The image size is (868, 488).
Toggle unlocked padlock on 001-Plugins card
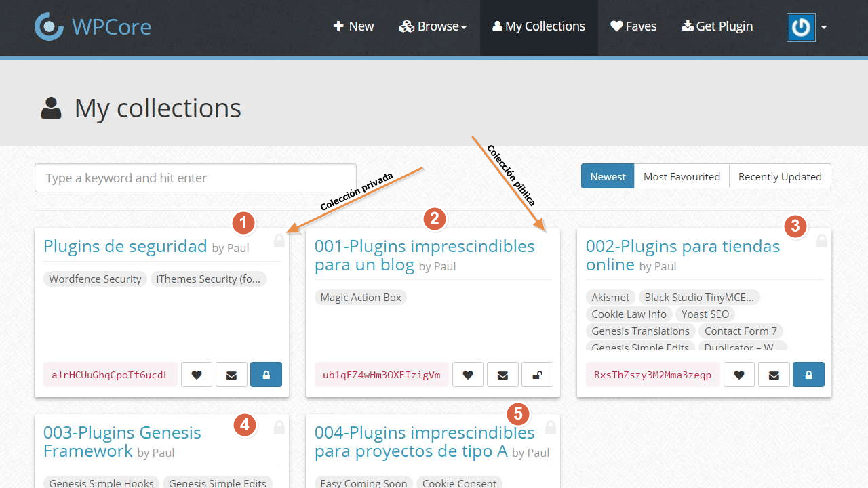point(537,375)
